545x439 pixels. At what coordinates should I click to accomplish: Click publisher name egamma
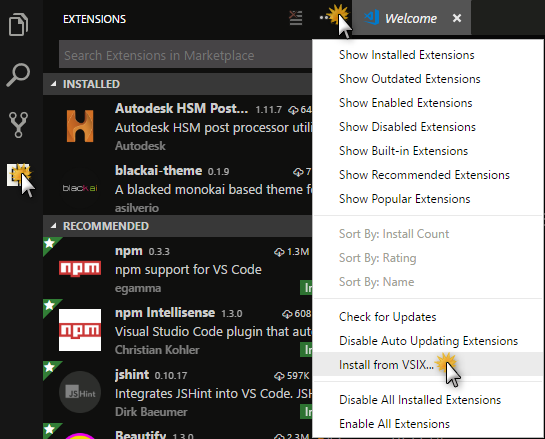click(x=138, y=288)
